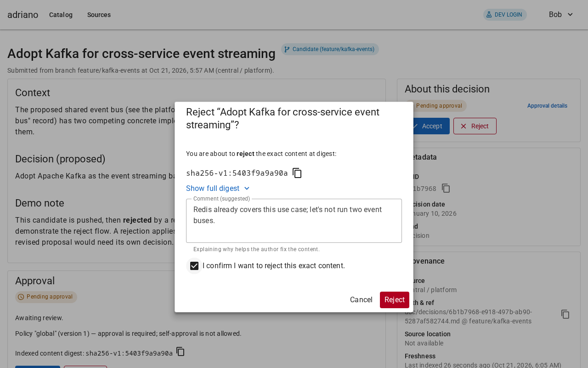Open the Approval details link
Screen dimensions: 588x368
pos(547,106)
